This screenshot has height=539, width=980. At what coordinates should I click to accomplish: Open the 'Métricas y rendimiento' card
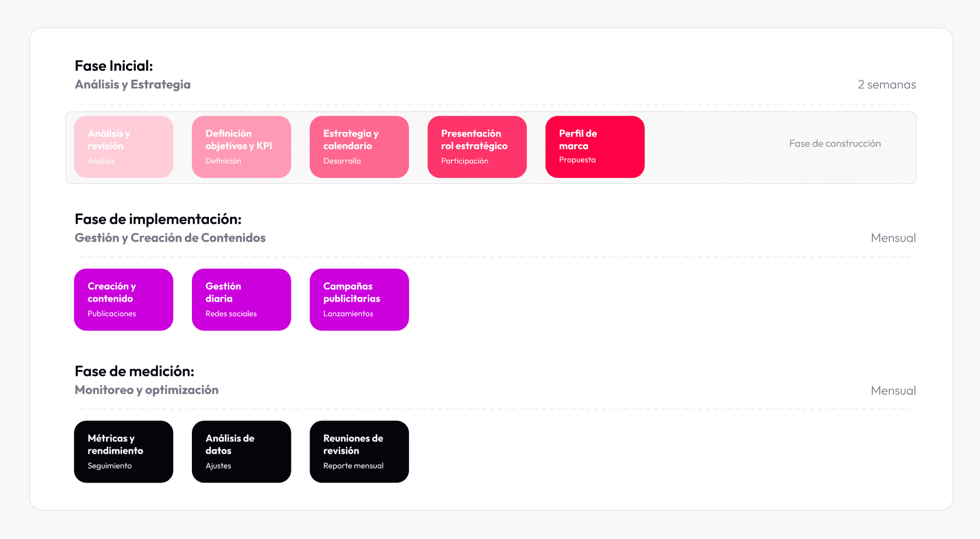pos(124,451)
